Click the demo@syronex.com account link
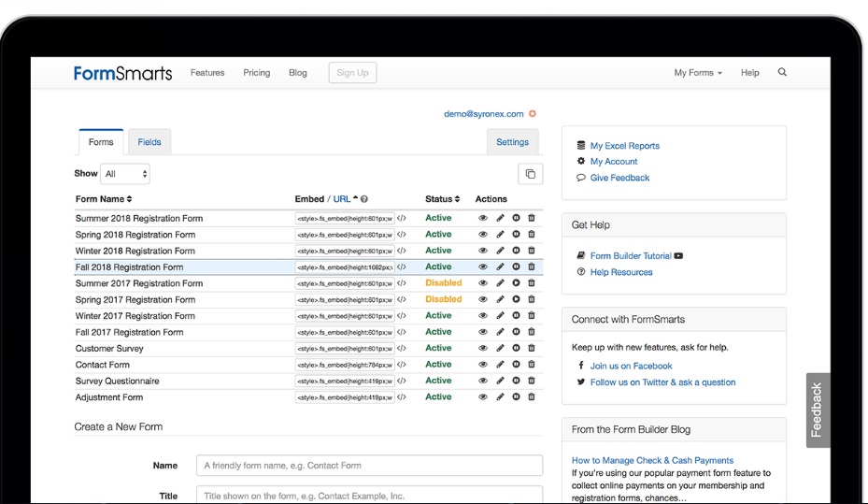Viewport: 868px width, 504px height. tap(483, 113)
